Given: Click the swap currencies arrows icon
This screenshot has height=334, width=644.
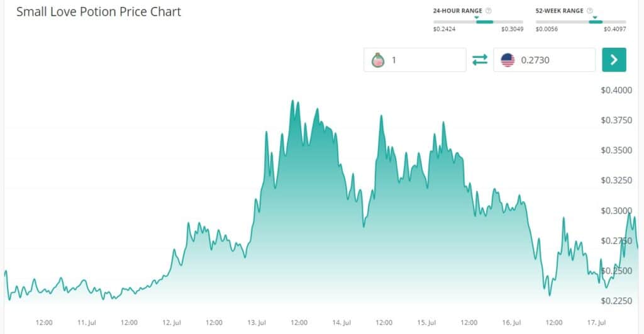Looking at the screenshot, I should pos(480,60).
